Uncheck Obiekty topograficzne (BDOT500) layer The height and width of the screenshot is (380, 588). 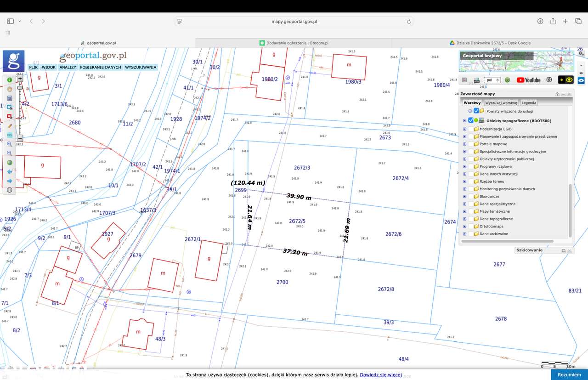tap(471, 121)
